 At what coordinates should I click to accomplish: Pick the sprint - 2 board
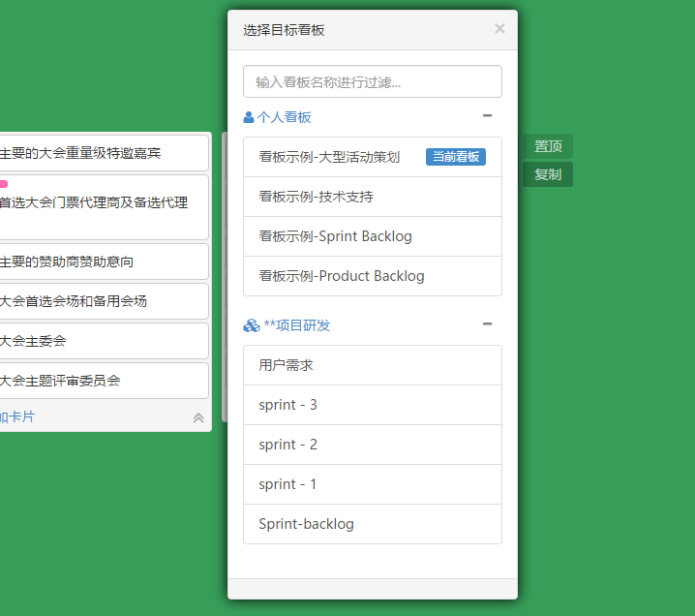[287, 445]
